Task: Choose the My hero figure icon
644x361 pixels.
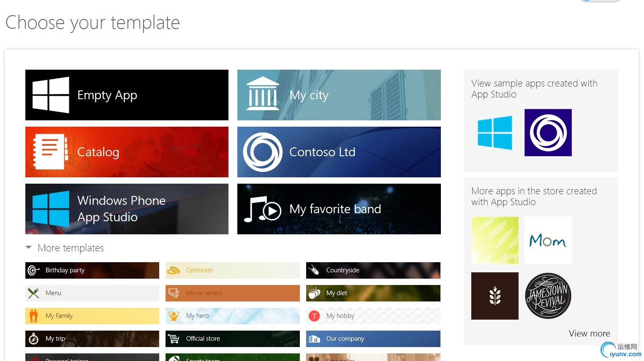Action: tap(174, 316)
